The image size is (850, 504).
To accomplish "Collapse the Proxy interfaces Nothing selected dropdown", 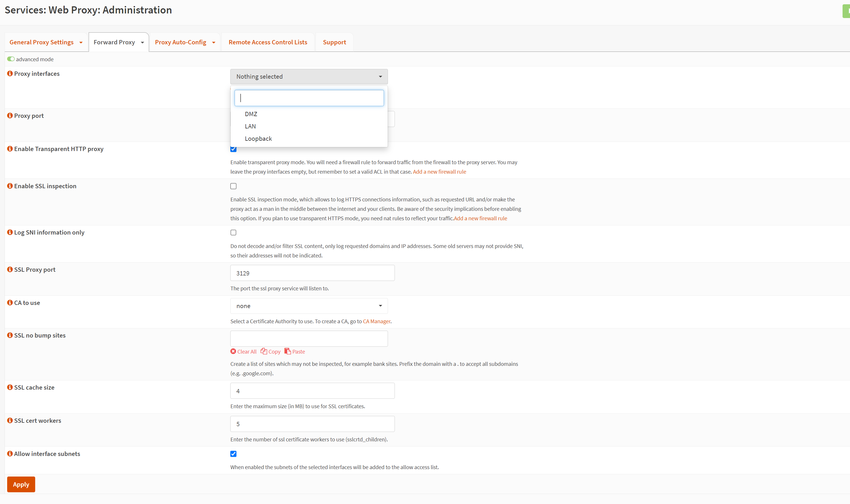I will [309, 77].
